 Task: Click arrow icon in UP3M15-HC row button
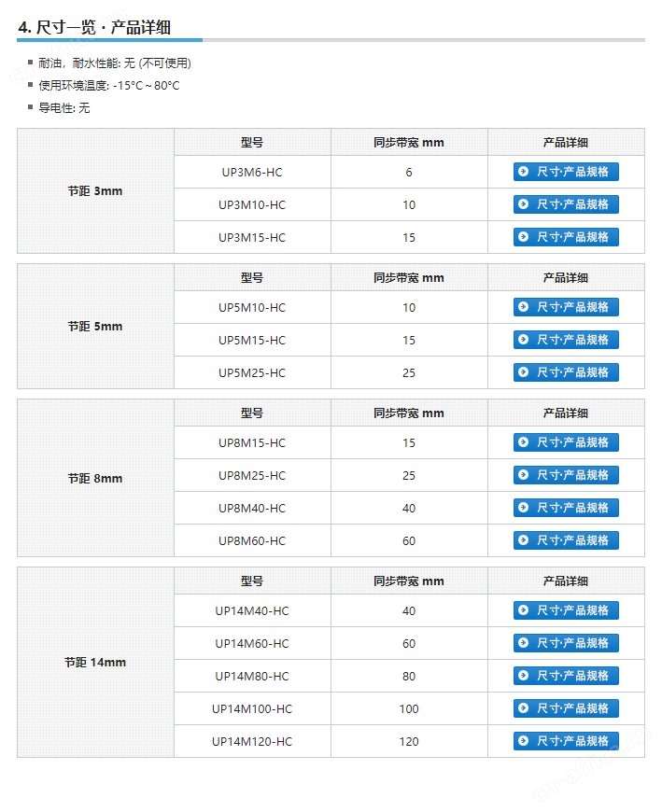point(523,237)
